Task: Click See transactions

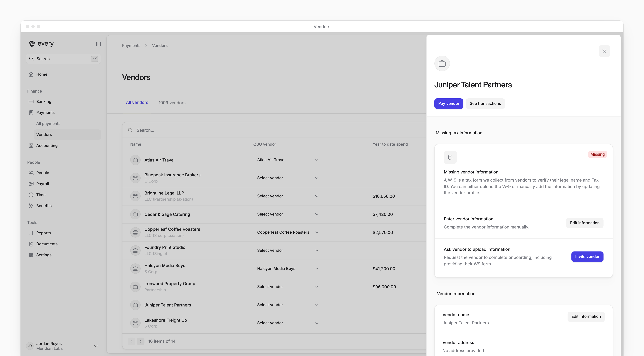Action: click(x=485, y=103)
